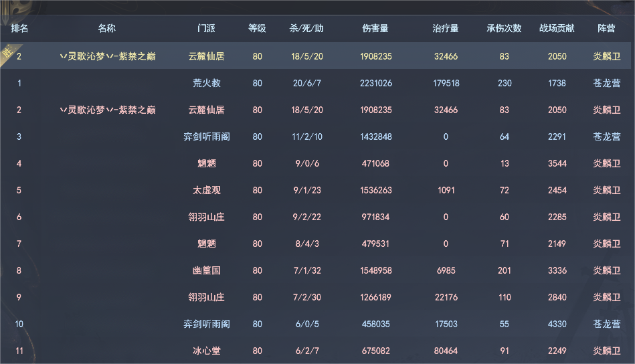Select 魍魉 in rank 4 row
Screen dimensions: 635x364
tap(207, 163)
